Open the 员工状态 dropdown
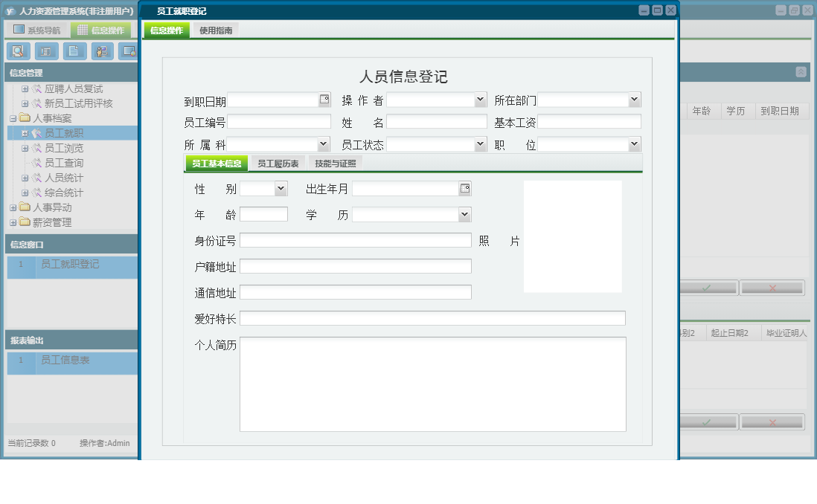817x504 pixels. pos(478,143)
